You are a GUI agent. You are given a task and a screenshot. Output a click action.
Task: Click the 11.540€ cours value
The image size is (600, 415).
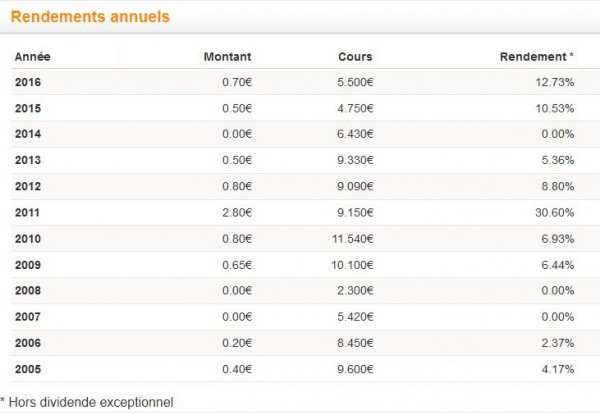pyautogui.click(x=352, y=239)
